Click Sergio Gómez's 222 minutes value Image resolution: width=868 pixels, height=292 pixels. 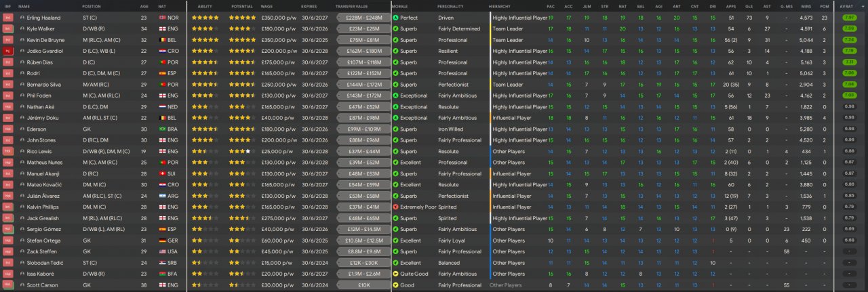(x=806, y=229)
